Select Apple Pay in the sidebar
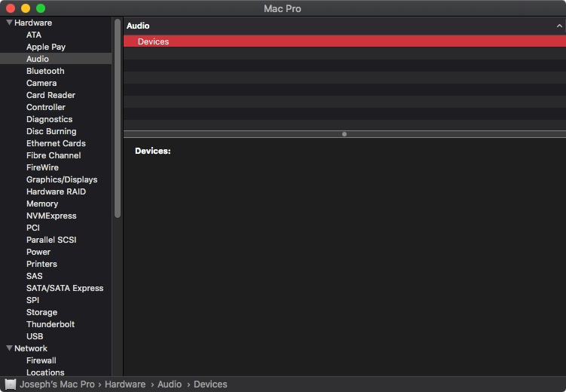This screenshot has width=566, height=392. [46, 47]
